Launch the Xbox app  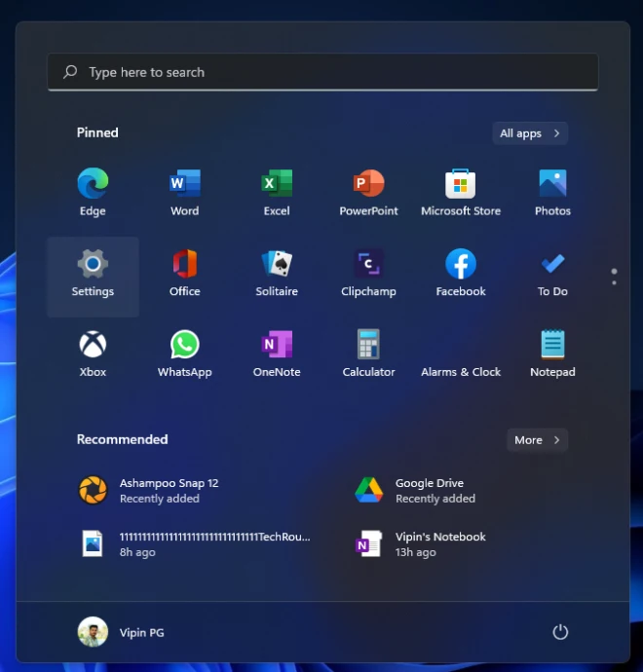pos(93,355)
